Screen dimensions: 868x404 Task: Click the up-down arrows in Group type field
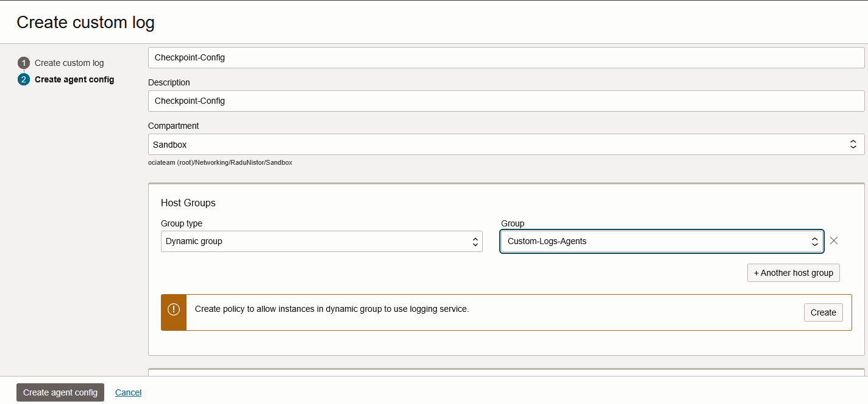475,242
